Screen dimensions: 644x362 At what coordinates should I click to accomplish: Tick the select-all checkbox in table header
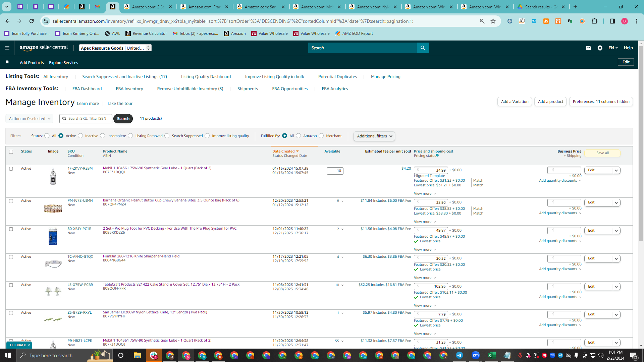pos(11,152)
